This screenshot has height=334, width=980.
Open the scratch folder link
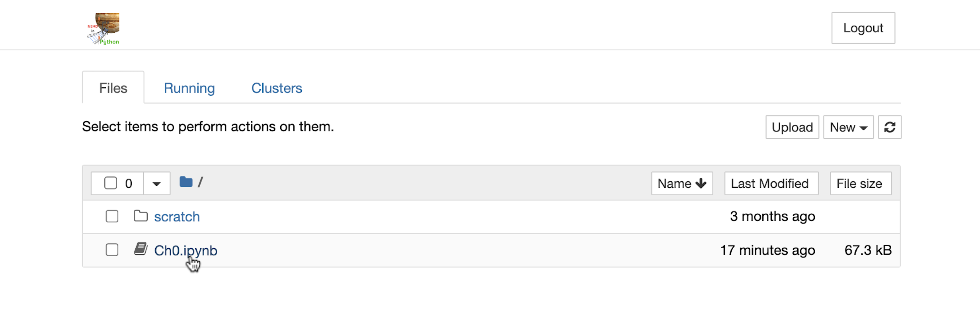(177, 217)
